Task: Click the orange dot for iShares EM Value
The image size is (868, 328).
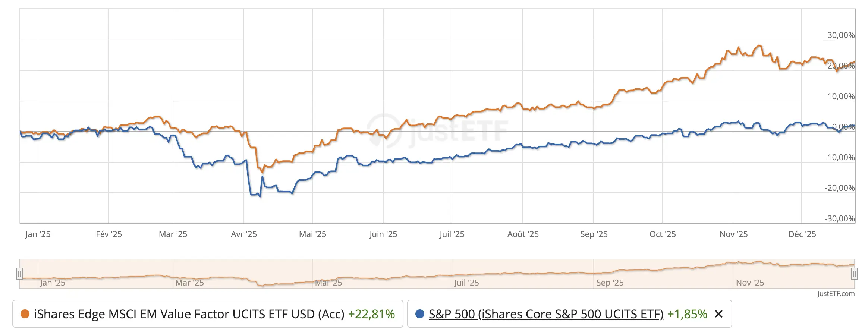Action: [25, 314]
